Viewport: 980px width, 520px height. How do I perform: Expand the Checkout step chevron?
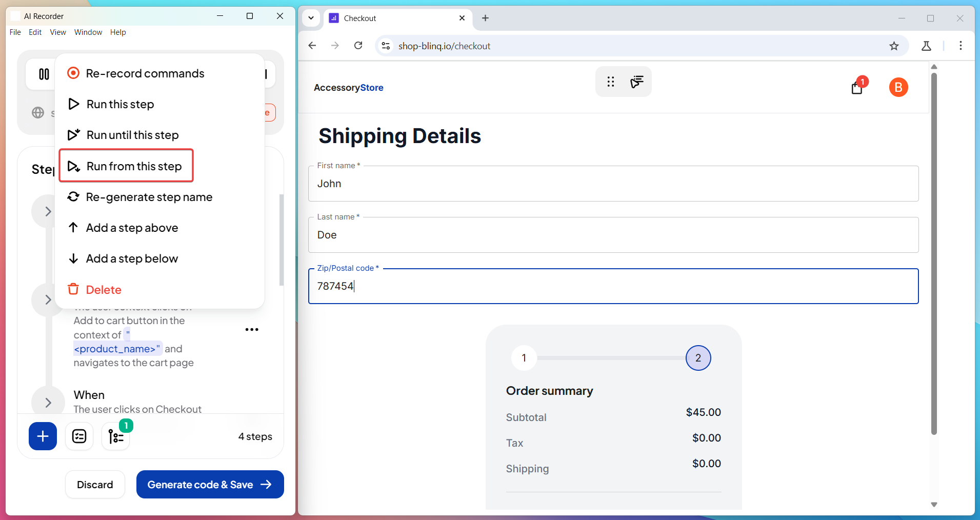point(48,403)
